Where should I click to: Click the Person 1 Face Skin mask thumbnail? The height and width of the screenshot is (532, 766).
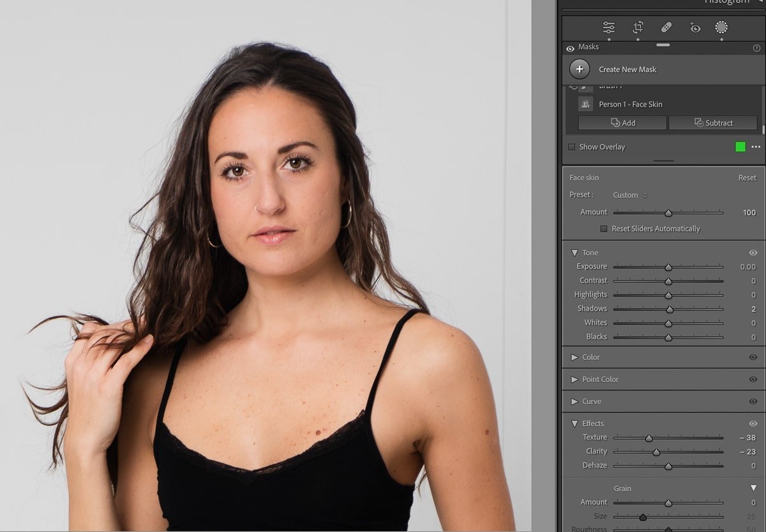[585, 103]
